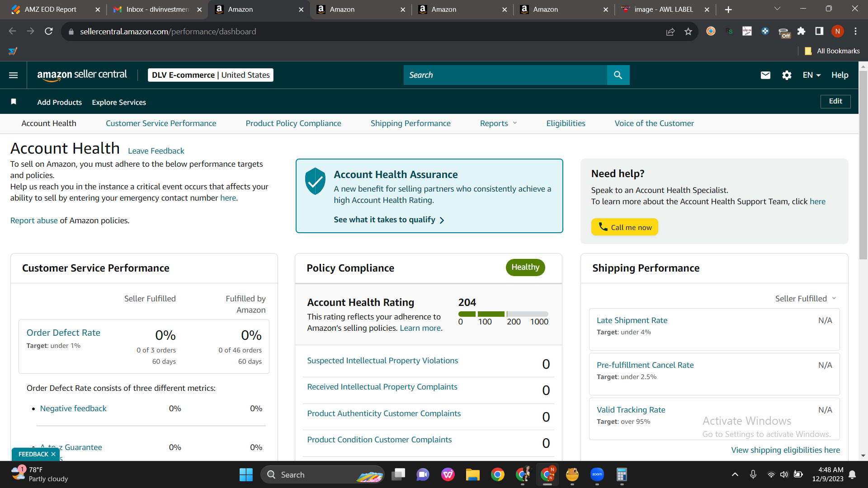Open the Late Shipment Rate link
This screenshot has height=488, width=868.
[632, 320]
